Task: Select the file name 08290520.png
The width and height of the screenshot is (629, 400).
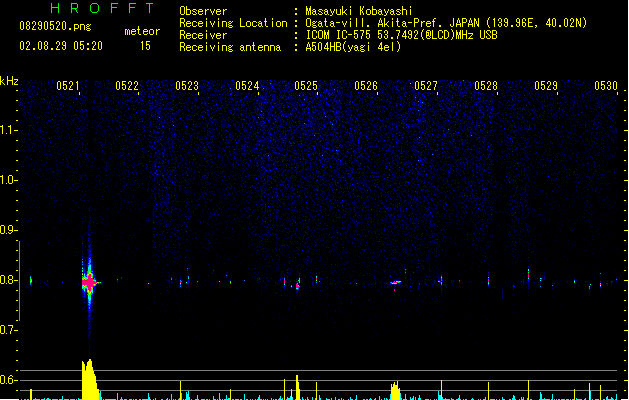Action: coord(55,27)
